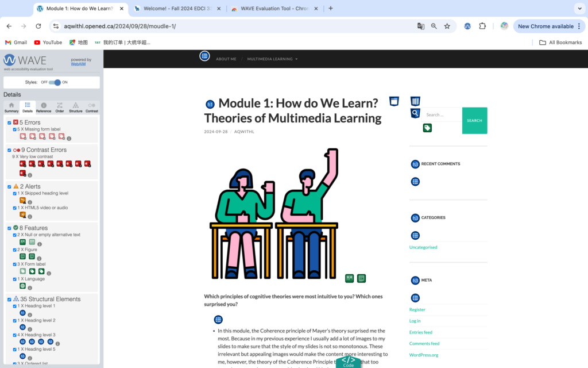
Task: Click the WAVE h1 icon beside page title
Action: coord(210,105)
